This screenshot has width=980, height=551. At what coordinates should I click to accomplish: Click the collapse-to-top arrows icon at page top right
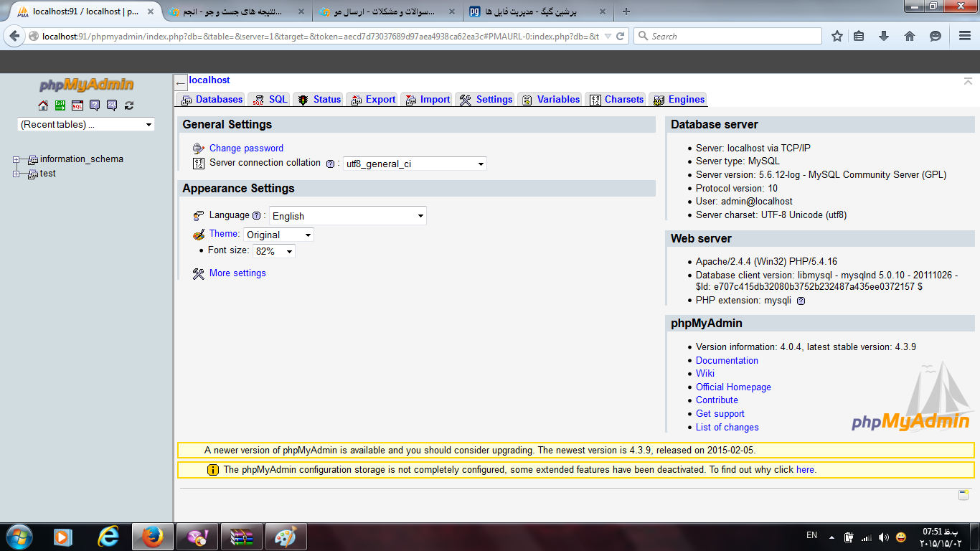[969, 81]
